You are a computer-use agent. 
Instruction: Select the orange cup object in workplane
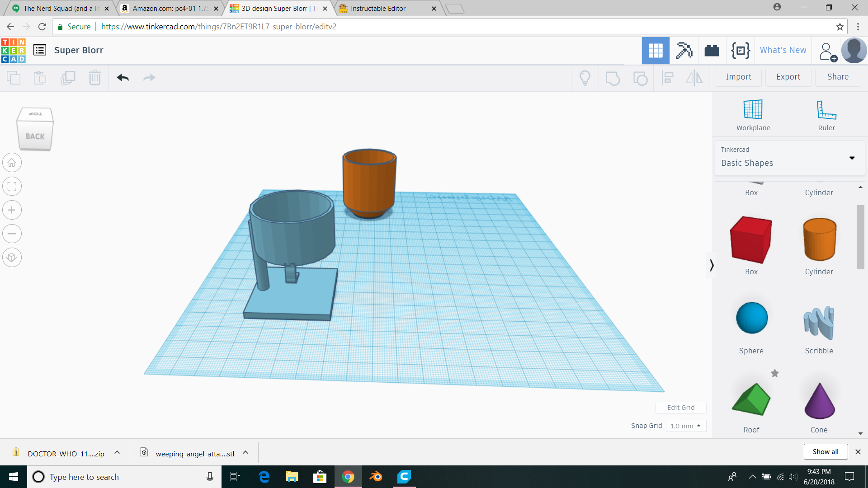point(369,183)
